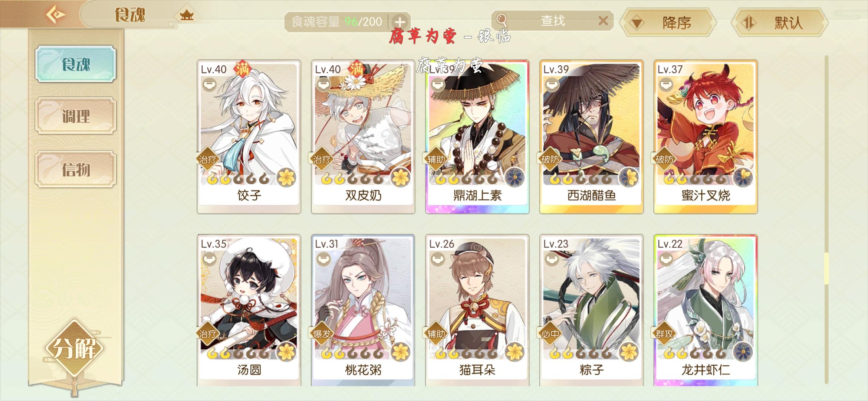Switch to the 信物 tab
The width and height of the screenshot is (868, 401).
point(76,169)
